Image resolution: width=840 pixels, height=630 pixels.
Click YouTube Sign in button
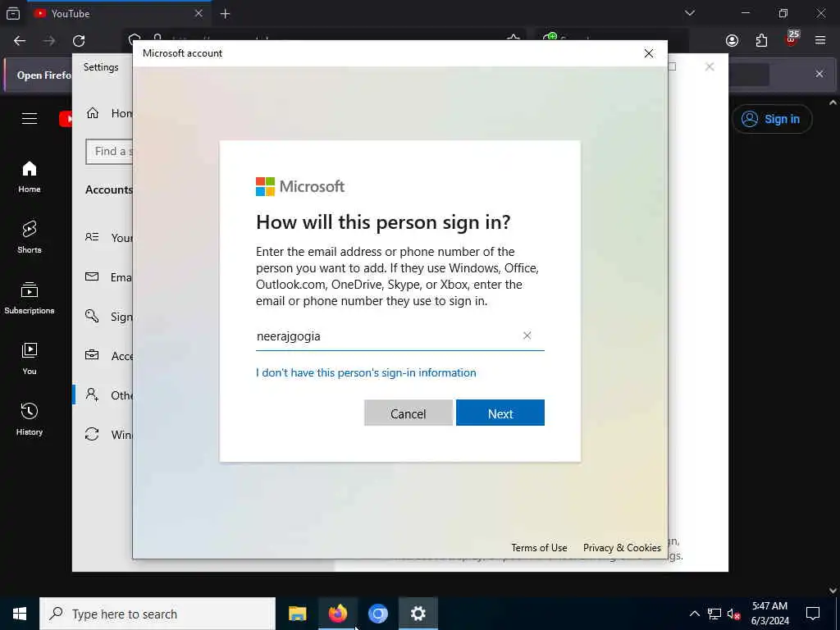click(x=771, y=119)
